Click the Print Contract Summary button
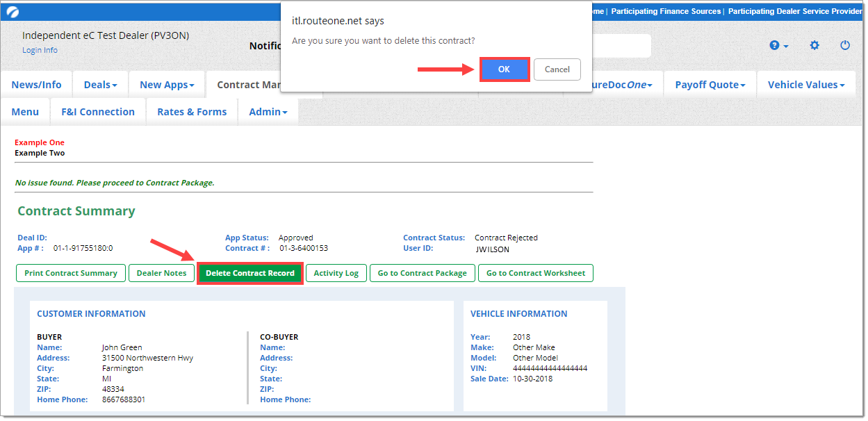Image resolution: width=868 pixels, height=421 pixels. (71, 273)
